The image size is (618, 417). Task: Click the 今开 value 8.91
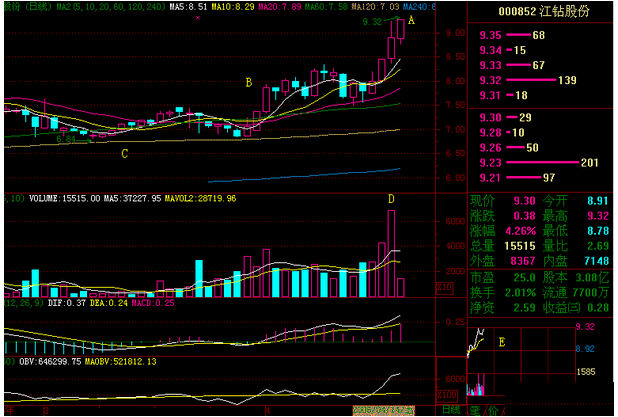tap(598, 201)
